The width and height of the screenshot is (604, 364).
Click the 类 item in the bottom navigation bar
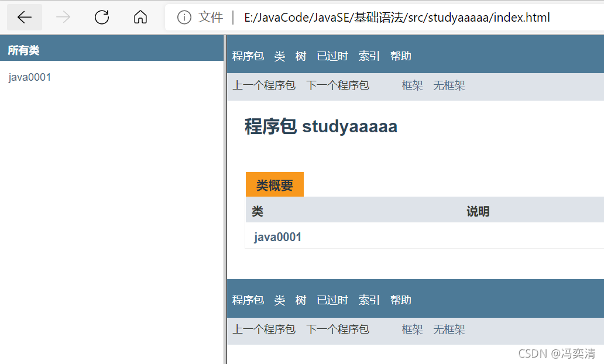tap(279, 300)
